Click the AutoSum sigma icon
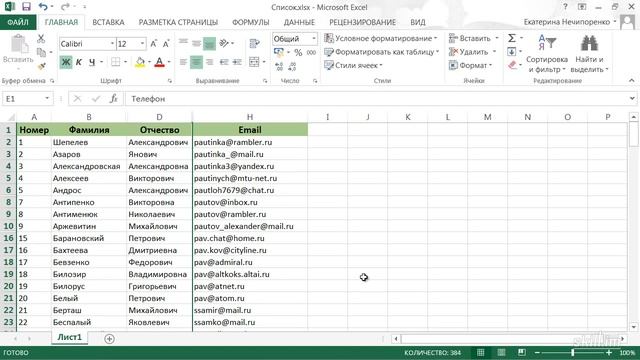The image size is (640, 360). pyautogui.click(x=512, y=38)
